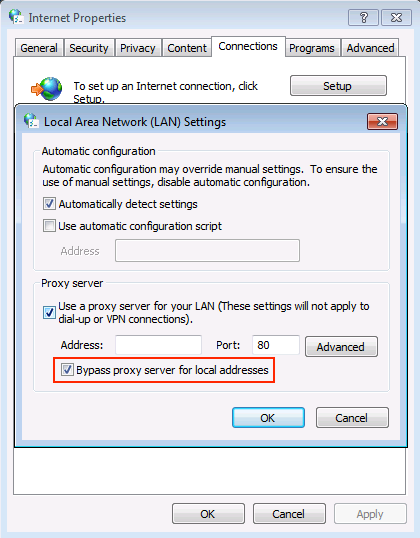Click the proxy Address input field
The height and width of the screenshot is (538, 420).
pos(158,345)
